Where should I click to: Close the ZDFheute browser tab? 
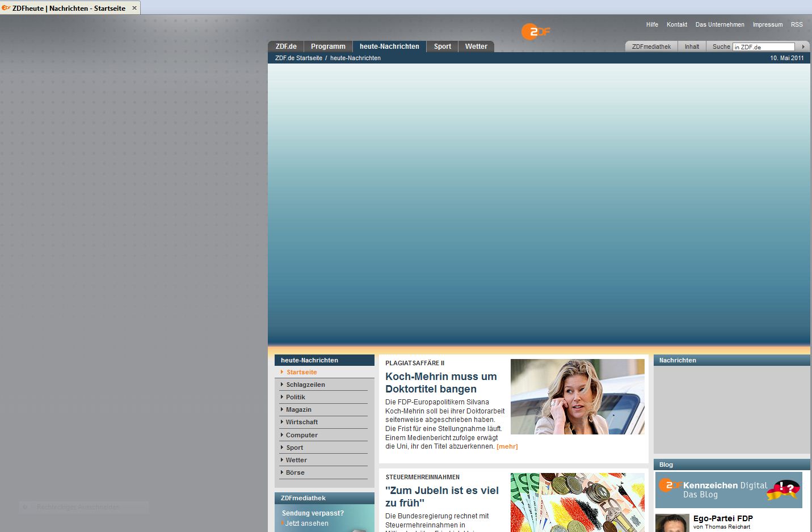(134, 8)
